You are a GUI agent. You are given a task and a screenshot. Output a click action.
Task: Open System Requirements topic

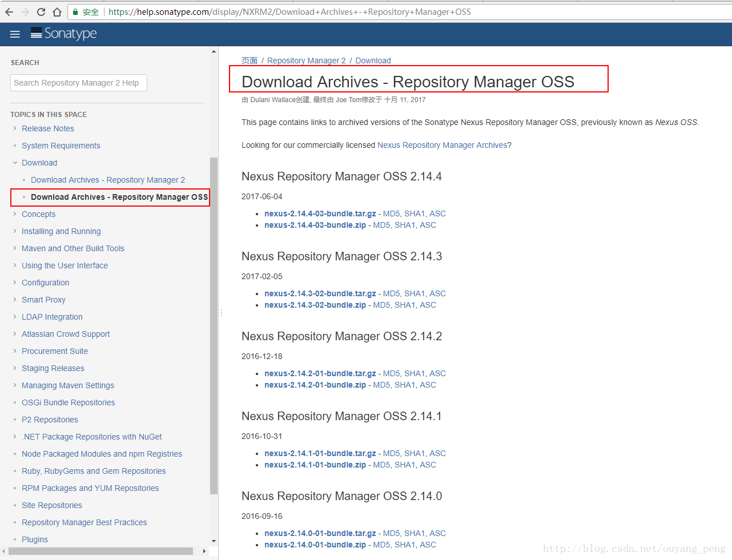coord(61,146)
